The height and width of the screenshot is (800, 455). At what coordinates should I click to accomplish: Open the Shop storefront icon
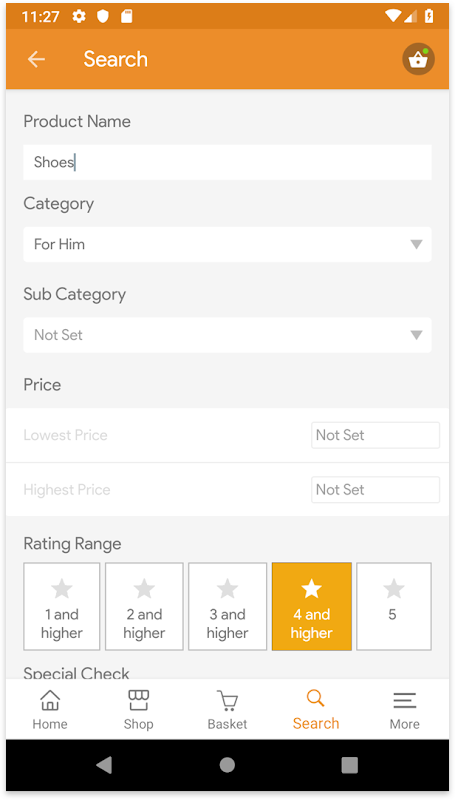pyautogui.click(x=138, y=700)
